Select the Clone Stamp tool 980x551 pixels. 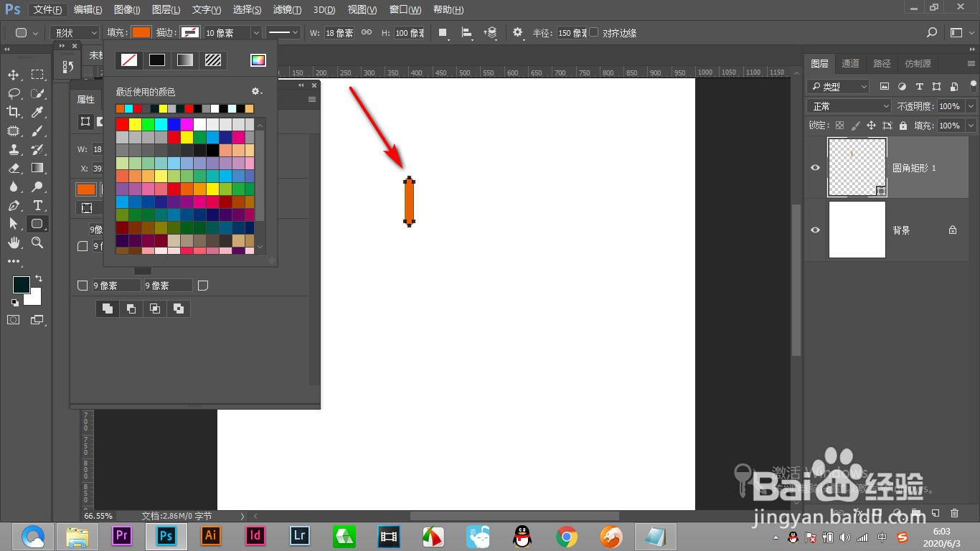[x=14, y=149]
